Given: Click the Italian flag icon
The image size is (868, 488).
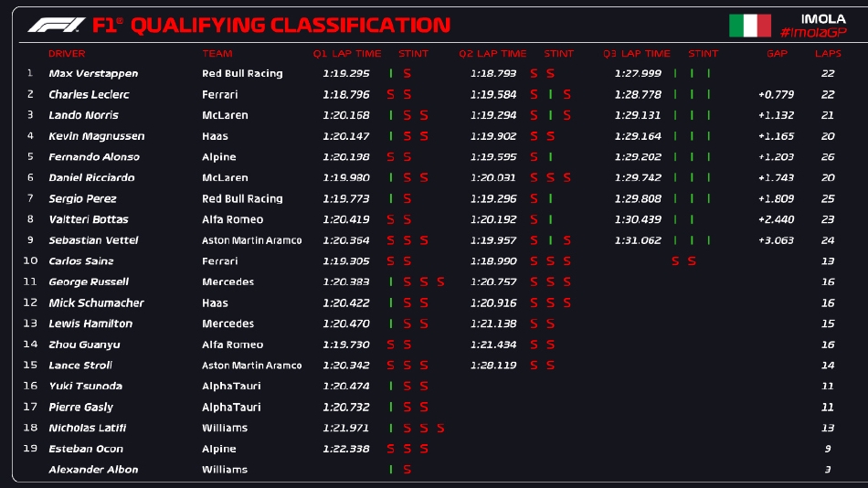Looking at the screenshot, I should pyautogui.click(x=749, y=26).
